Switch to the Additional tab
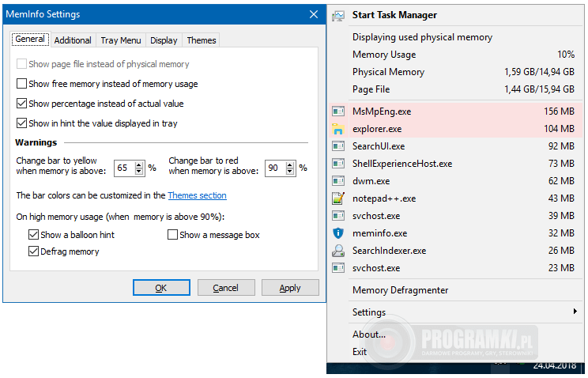The image size is (588, 378). tap(73, 40)
